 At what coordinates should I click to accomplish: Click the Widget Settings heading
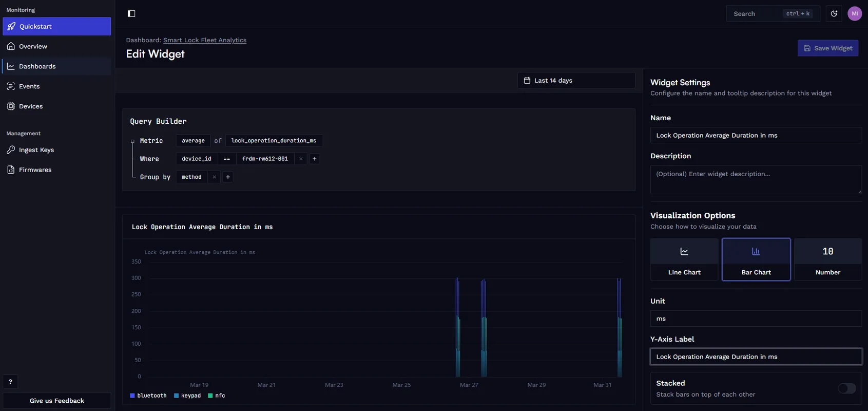click(x=680, y=83)
